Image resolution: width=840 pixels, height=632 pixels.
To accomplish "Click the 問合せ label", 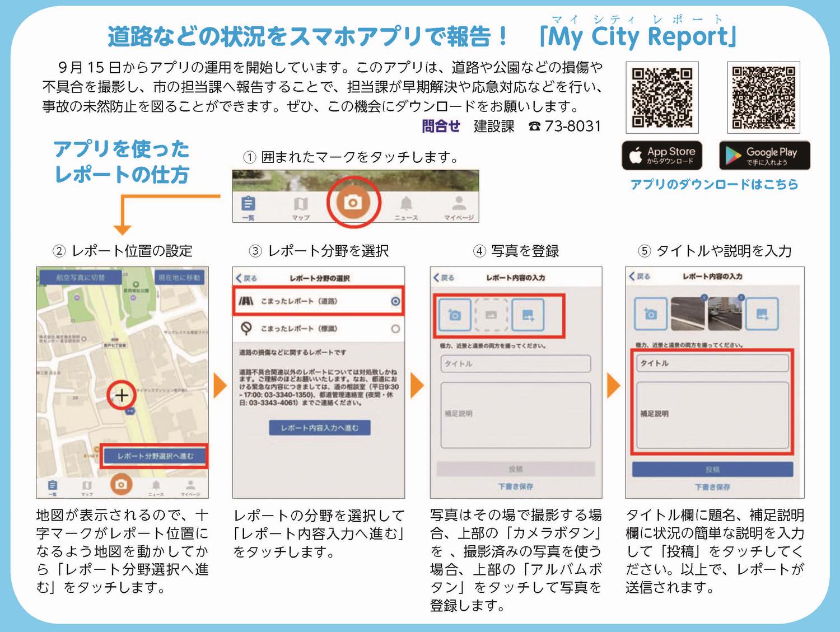I will (441, 127).
